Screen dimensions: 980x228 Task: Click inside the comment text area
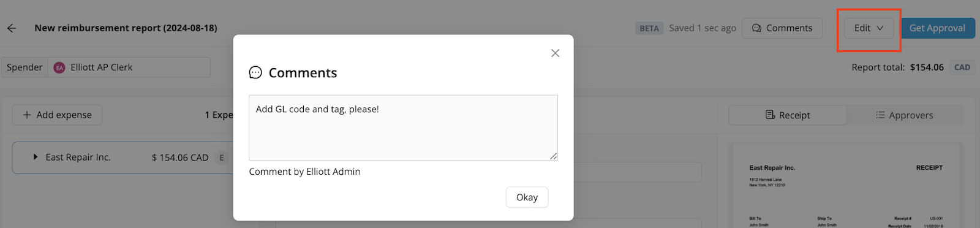403,127
